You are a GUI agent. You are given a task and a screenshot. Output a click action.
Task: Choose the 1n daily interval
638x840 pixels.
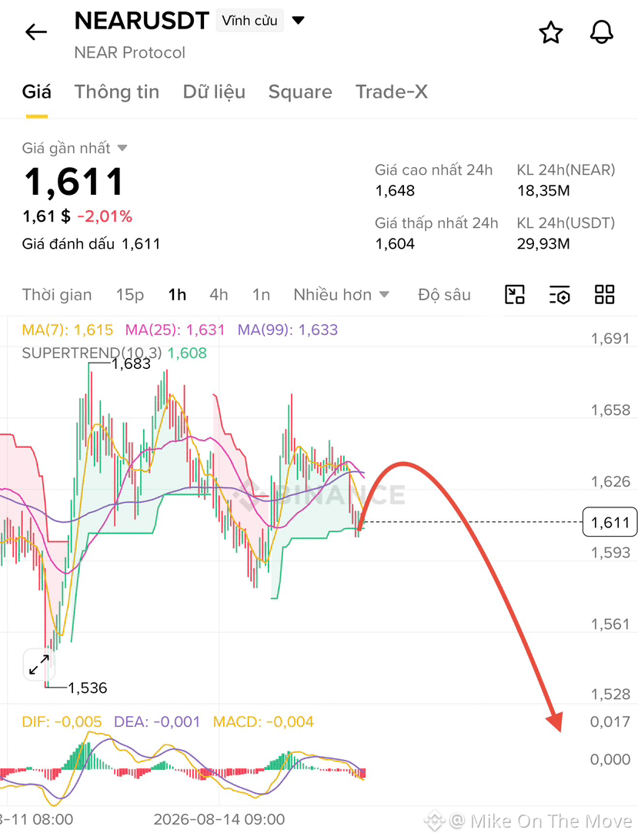pos(261,295)
